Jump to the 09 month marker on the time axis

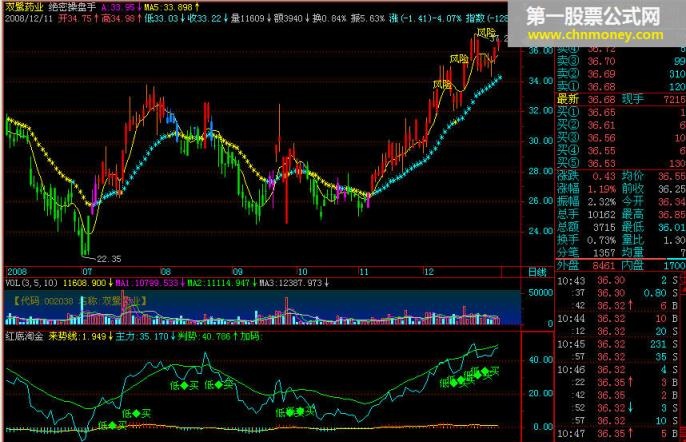click(x=237, y=271)
